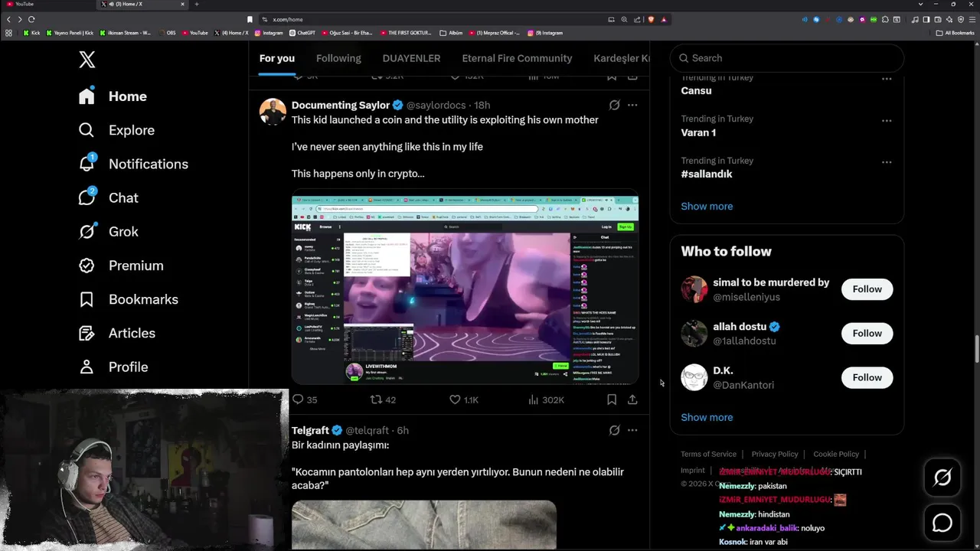
Task: Open Terms of Service link
Action: (708, 454)
